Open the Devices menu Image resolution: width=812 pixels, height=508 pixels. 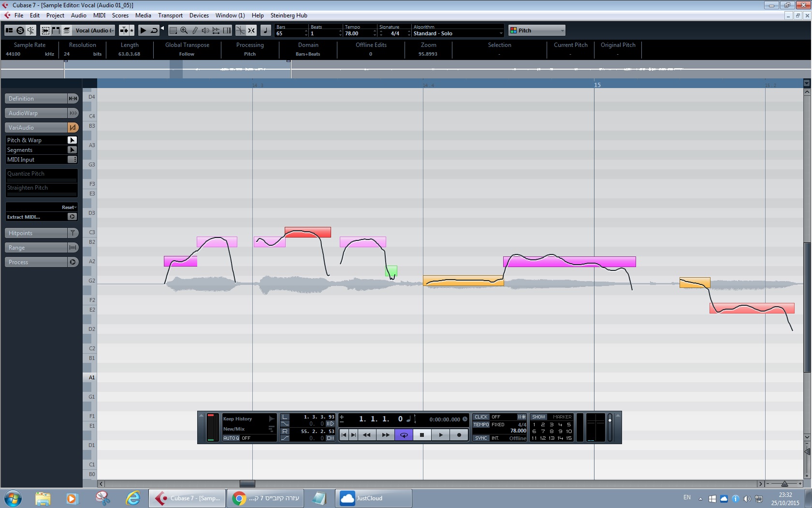tap(199, 15)
